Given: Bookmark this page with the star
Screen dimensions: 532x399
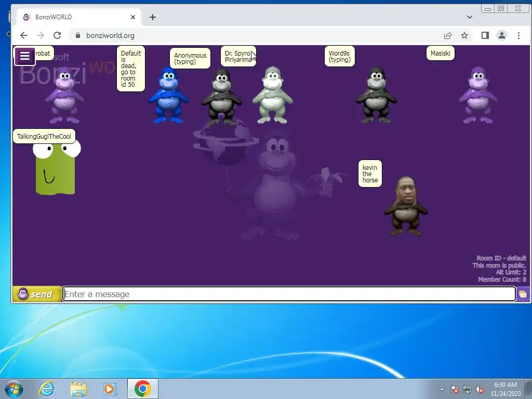Looking at the screenshot, I should click(464, 35).
